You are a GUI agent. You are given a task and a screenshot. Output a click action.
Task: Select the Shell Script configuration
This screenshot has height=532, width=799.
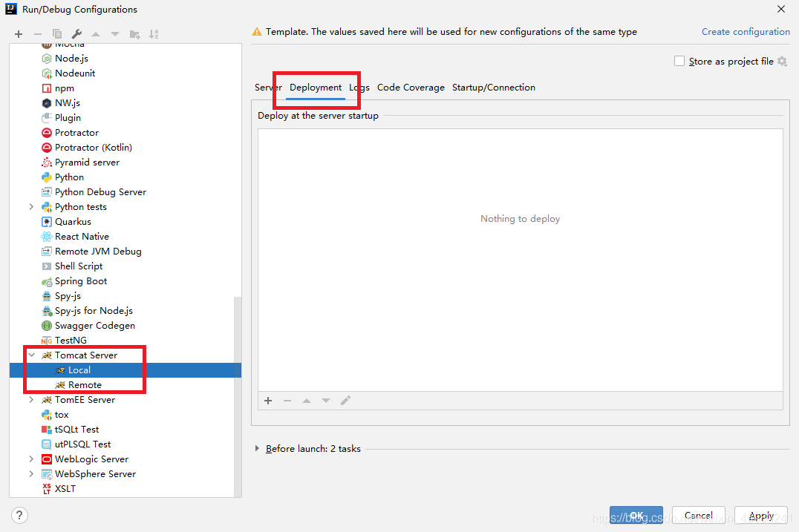pos(79,266)
